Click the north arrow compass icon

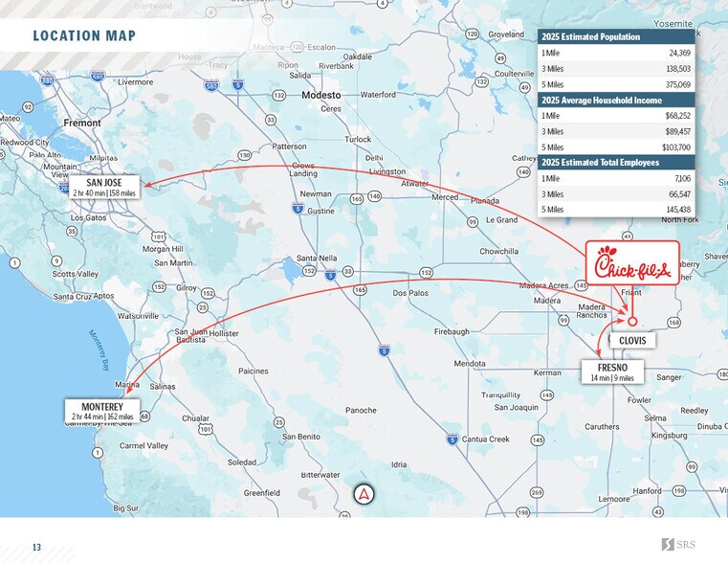click(x=364, y=494)
